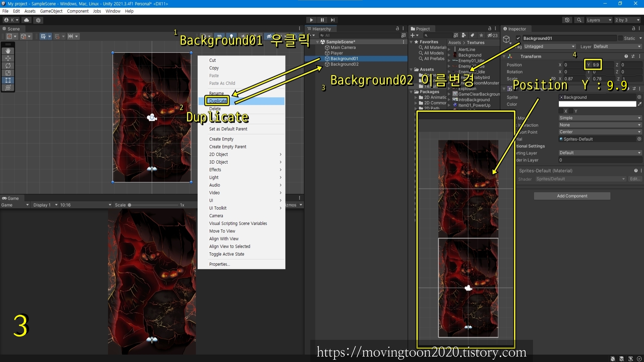Open the Transform component help icon
The width and height of the screenshot is (644, 362).
(626, 56)
